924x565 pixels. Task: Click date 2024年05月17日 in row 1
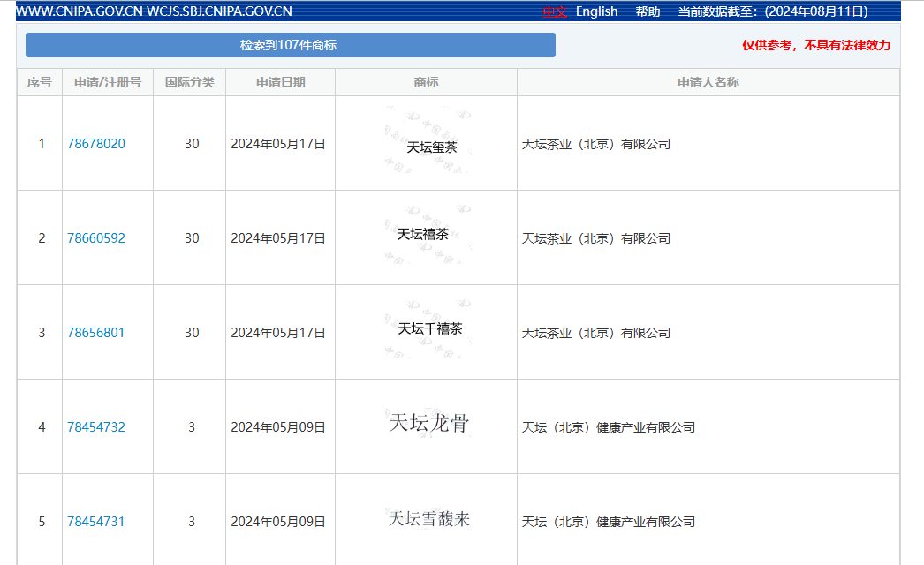tap(278, 144)
